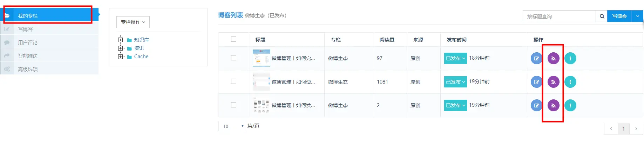Open the more-options icon for the 1081-views post
The width and height of the screenshot is (644, 158).
click(x=570, y=82)
